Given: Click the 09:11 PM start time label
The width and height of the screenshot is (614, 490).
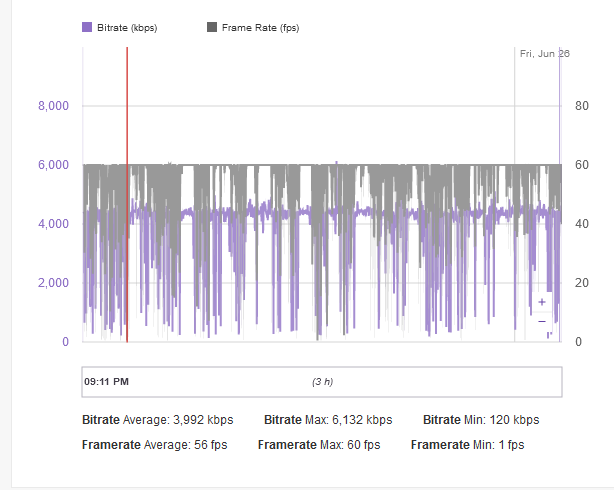Looking at the screenshot, I should point(107,382).
